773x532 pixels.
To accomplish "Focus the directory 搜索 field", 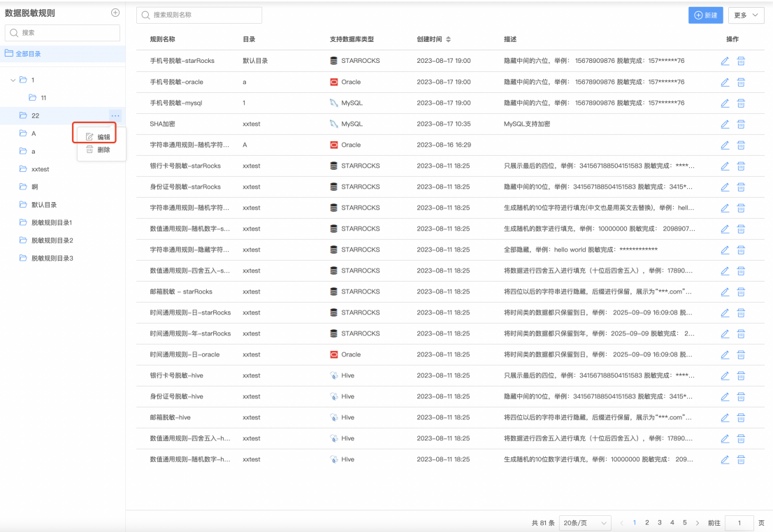I will click(63, 33).
